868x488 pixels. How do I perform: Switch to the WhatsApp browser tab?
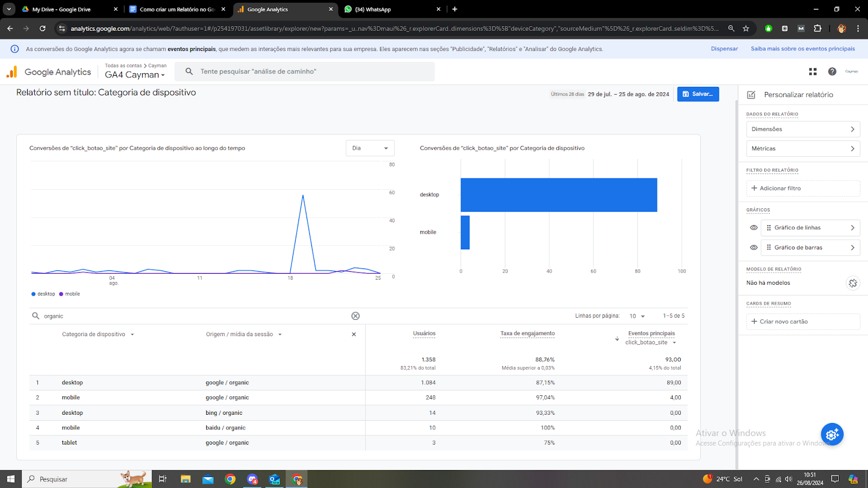[393, 9]
